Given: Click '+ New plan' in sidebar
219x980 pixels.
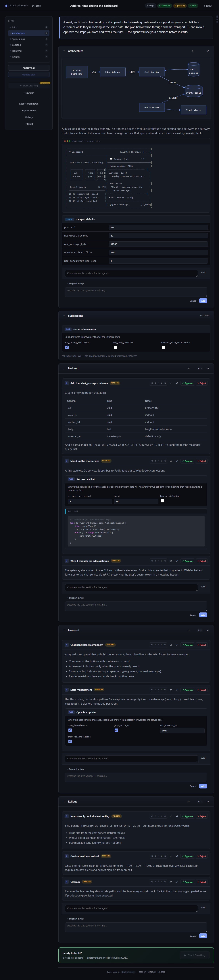Looking at the screenshot, I should coord(29,93).
